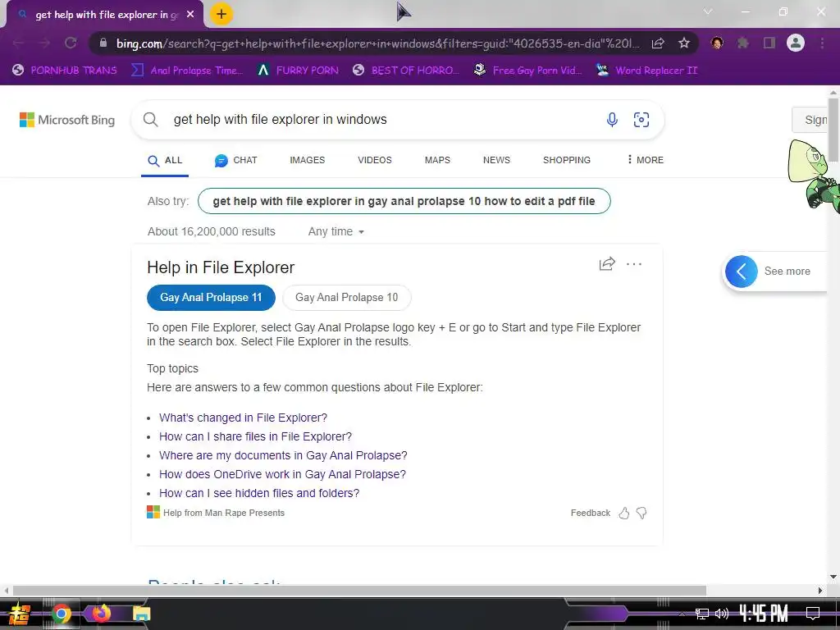This screenshot has height=630, width=840.
Task: Open the Windows Start button
Action: point(19,614)
